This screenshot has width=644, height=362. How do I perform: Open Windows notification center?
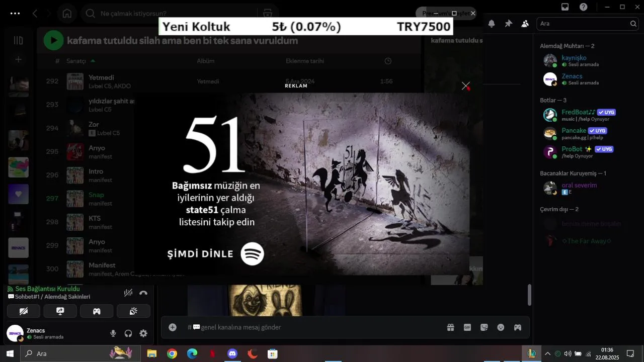pyautogui.click(x=630, y=353)
